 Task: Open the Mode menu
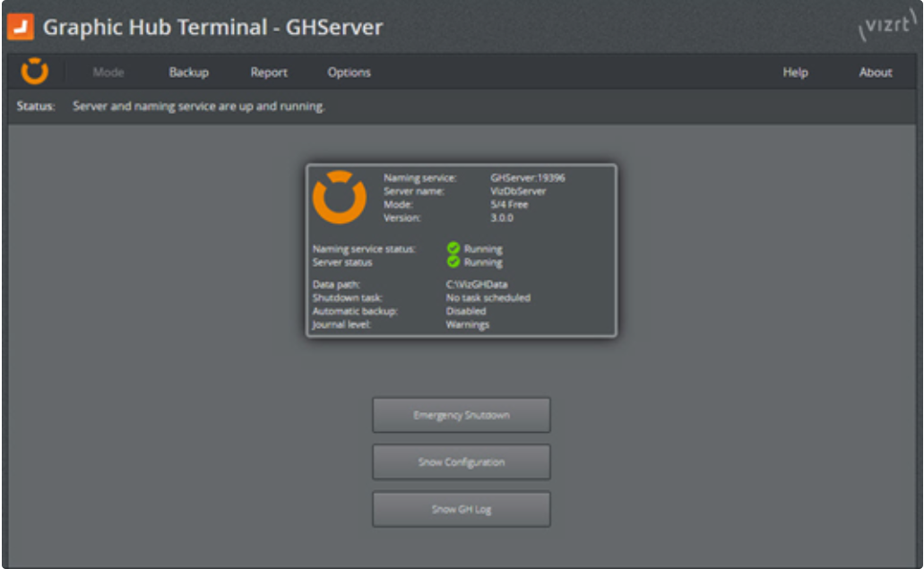pos(108,73)
